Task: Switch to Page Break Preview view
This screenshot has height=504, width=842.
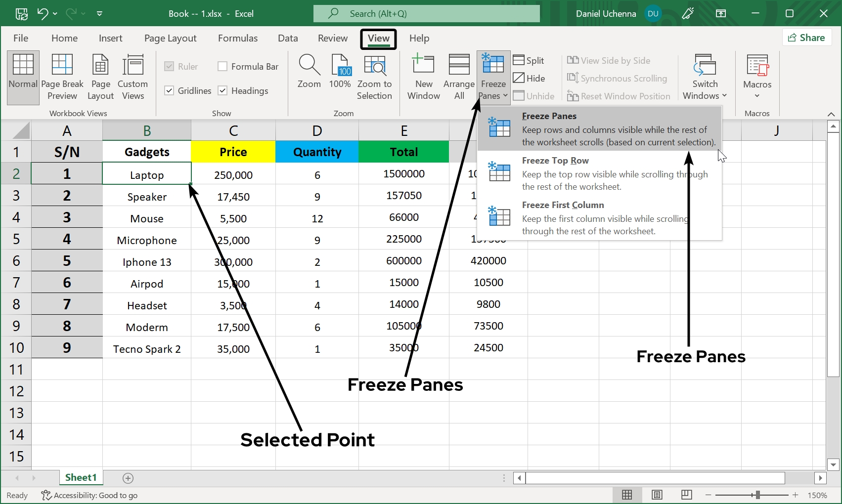Action: 62,77
